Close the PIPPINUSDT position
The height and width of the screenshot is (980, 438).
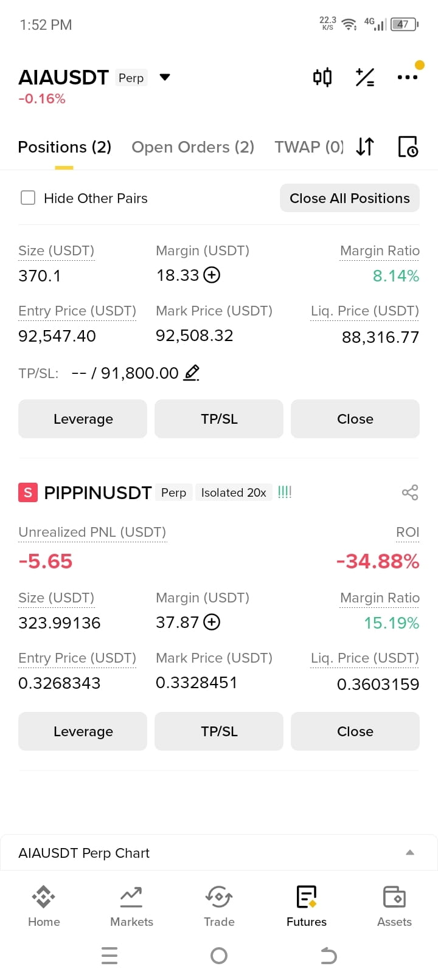pyautogui.click(x=355, y=731)
